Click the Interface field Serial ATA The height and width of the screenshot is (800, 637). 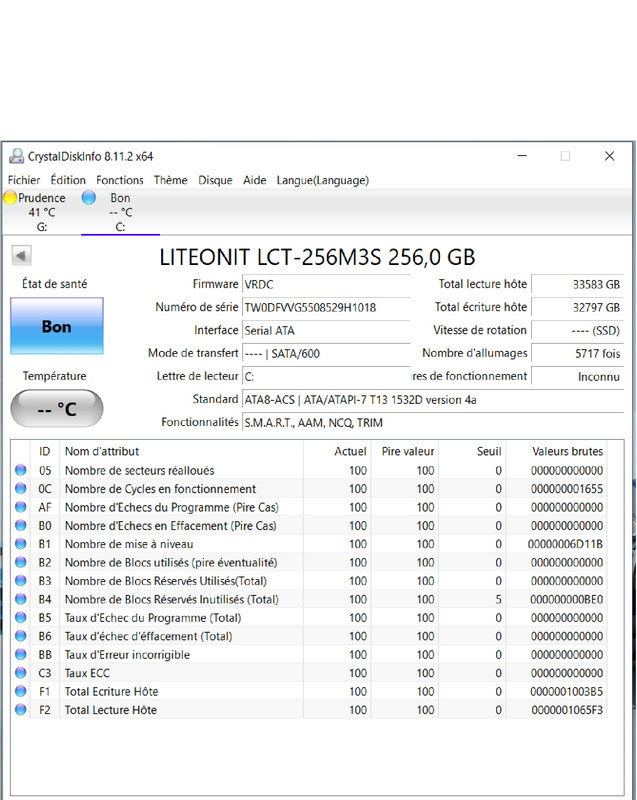[326, 330]
